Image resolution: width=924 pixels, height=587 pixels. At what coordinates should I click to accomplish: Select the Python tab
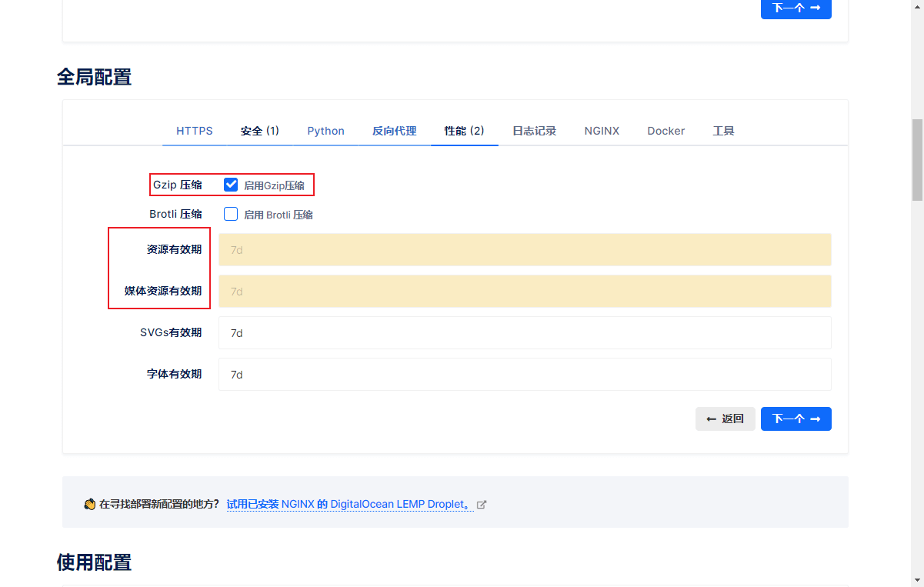coord(325,131)
